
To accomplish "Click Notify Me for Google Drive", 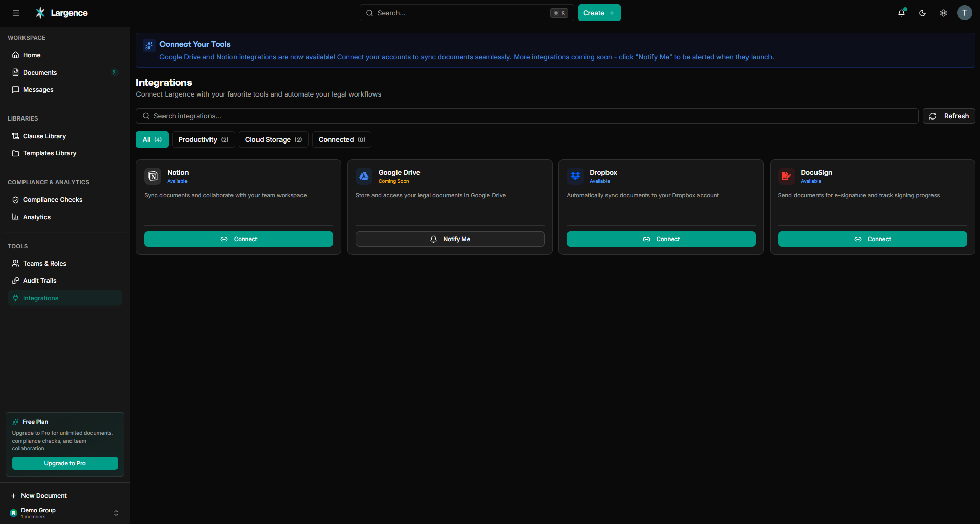I will pyautogui.click(x=450, y=239).
